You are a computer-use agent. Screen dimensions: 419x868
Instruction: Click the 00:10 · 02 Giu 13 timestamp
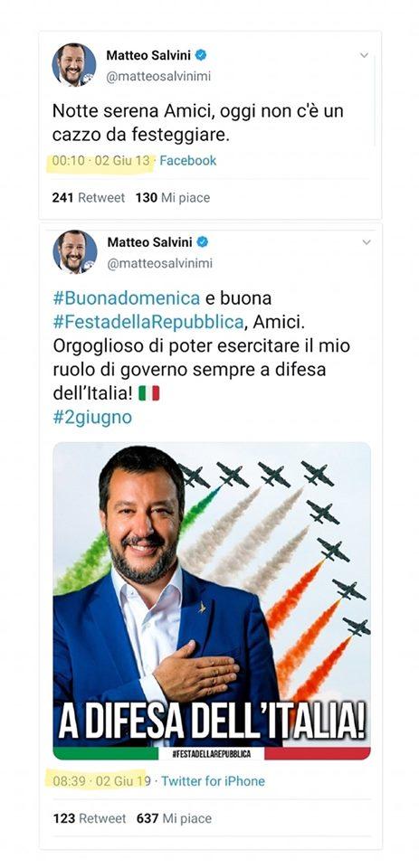[101, 161]
